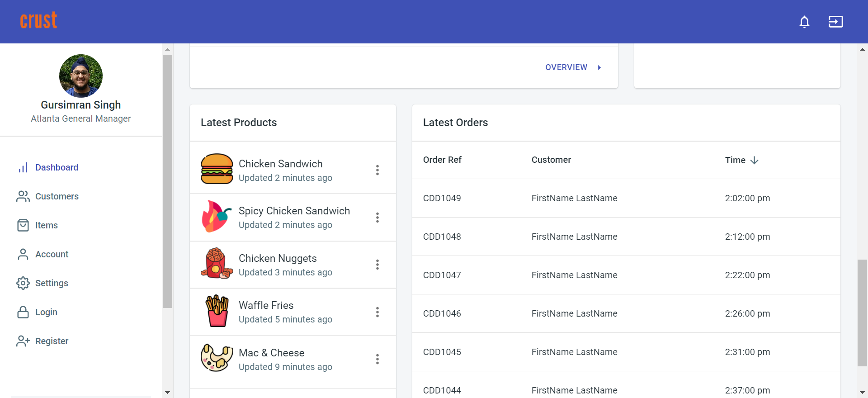Go to Account in sidebar

pyautogui.click(x=52, y=254)
